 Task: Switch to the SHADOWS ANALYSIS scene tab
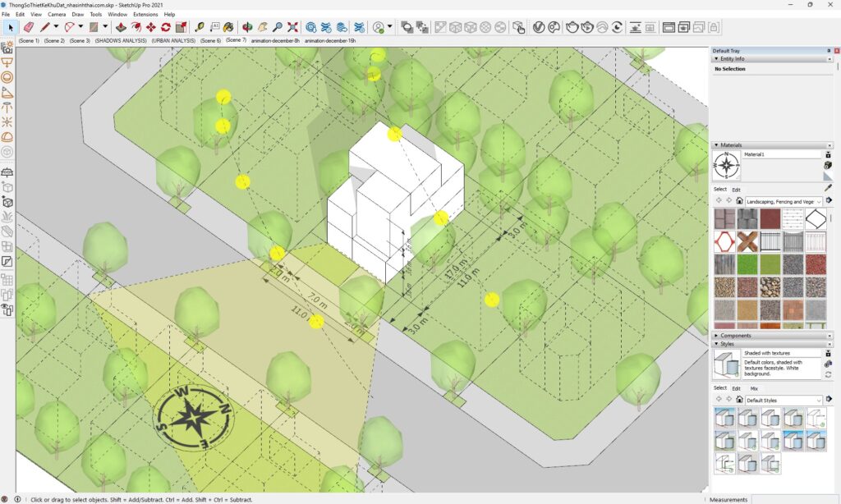pos(121,40)
